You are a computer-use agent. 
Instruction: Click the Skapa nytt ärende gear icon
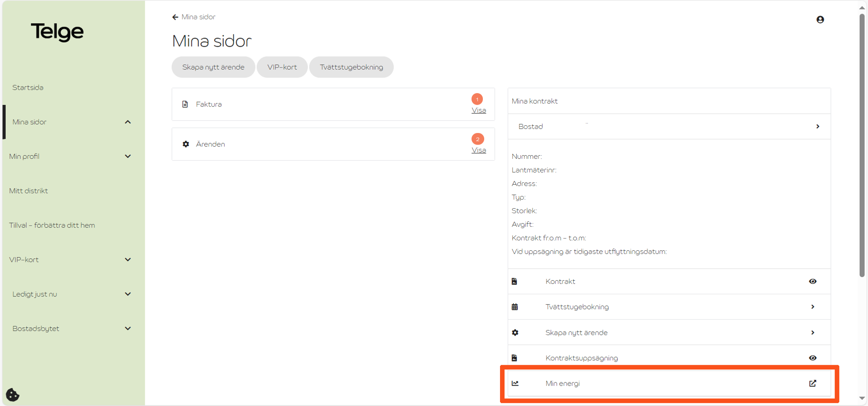coord(515,332)
